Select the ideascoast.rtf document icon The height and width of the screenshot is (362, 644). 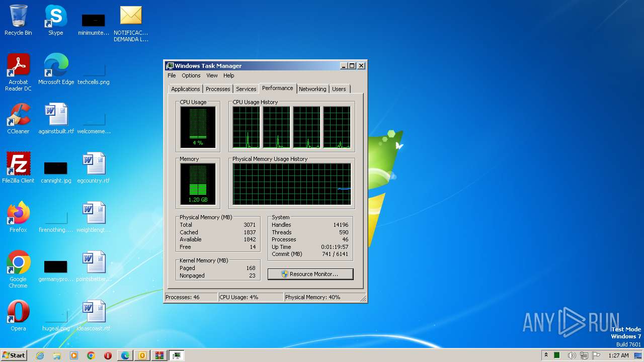point(94,316)
